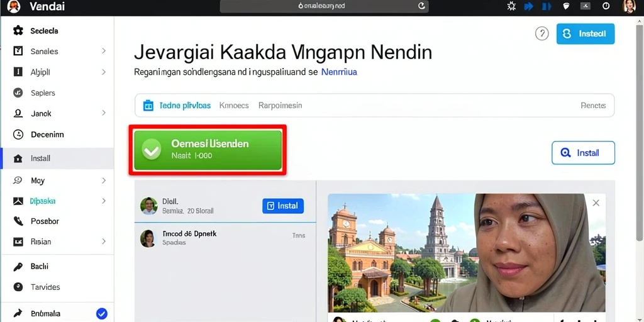Screen dimensions: 644x322
Task: Click the Diell. user avatar
Action: coord(148,206)
